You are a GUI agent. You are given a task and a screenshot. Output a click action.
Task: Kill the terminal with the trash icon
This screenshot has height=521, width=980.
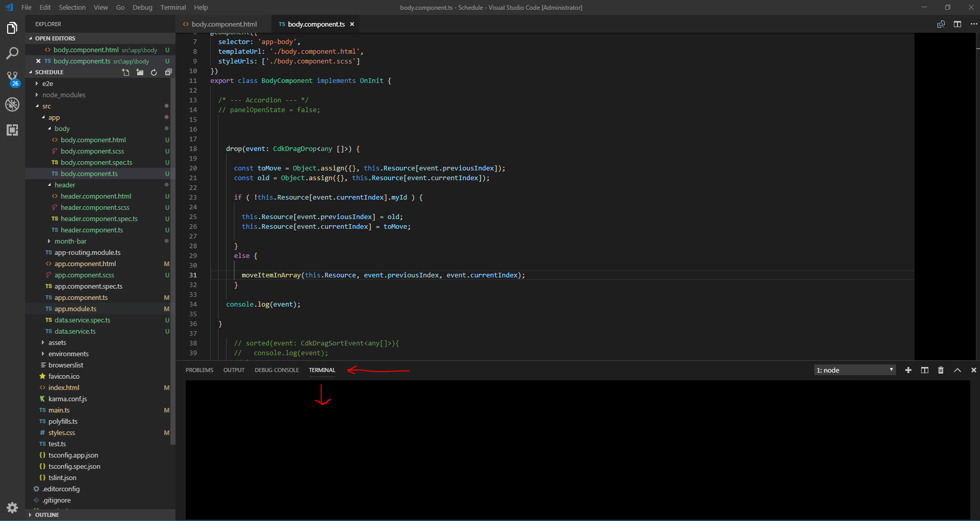click(941, 370)
